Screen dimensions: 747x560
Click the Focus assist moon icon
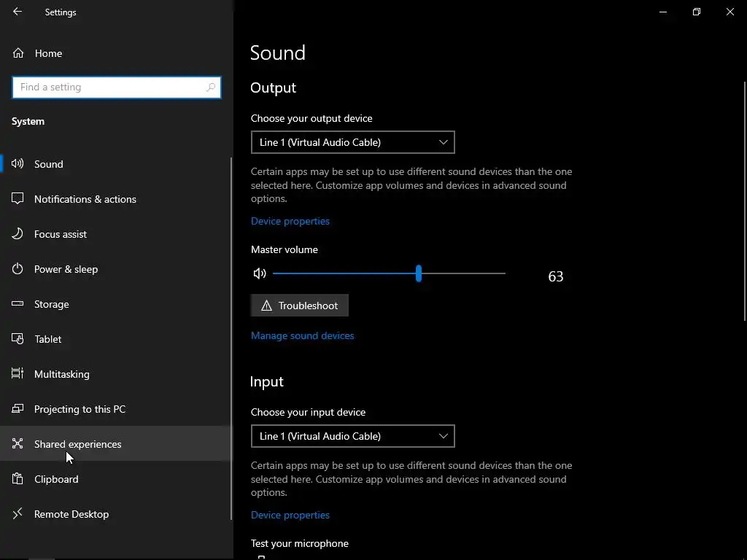[18, 234]
